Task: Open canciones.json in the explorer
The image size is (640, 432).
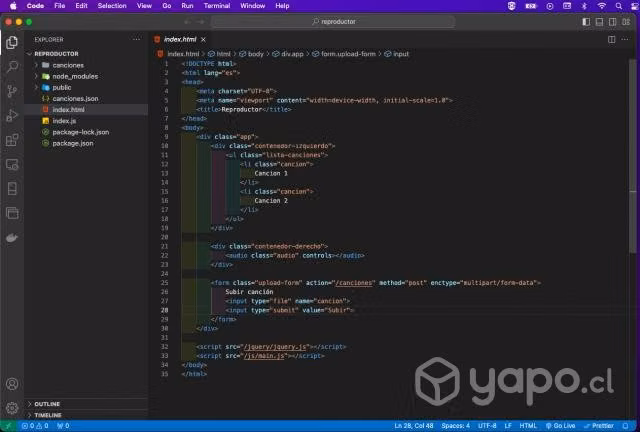Action: point(86,98)
